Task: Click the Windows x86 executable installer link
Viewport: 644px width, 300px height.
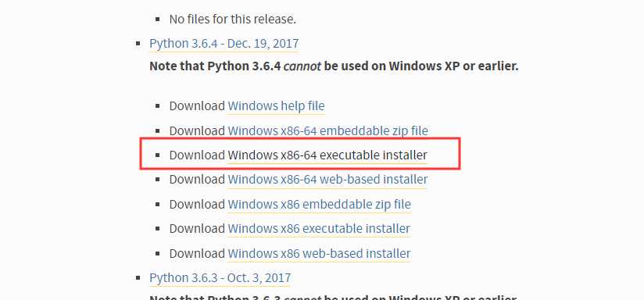Action: pyautogui.click(x=319, y=228)
